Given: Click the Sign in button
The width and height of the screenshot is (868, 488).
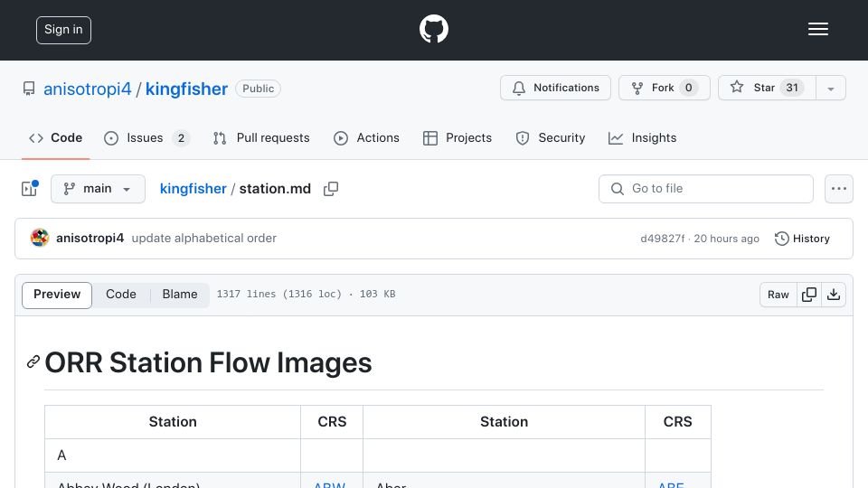Looking at the screenshot, I should (63, 30).
